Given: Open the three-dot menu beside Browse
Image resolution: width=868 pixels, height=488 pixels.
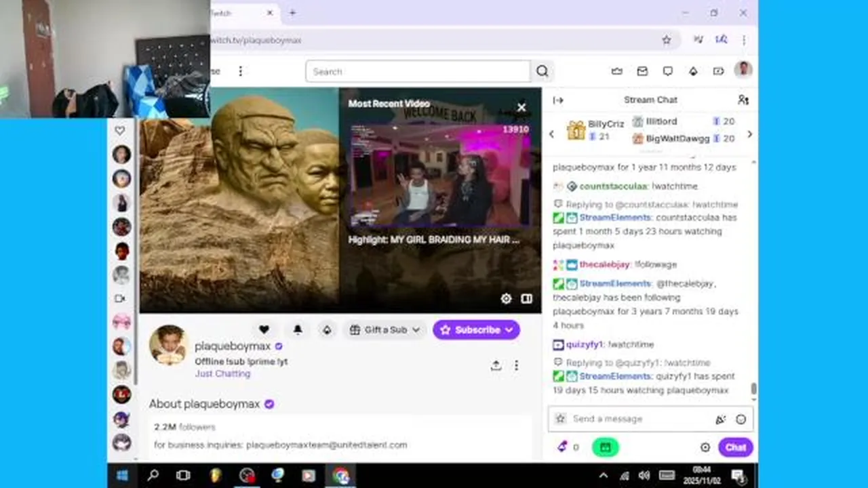Looking at the screenshot, I should click(240, 71).
